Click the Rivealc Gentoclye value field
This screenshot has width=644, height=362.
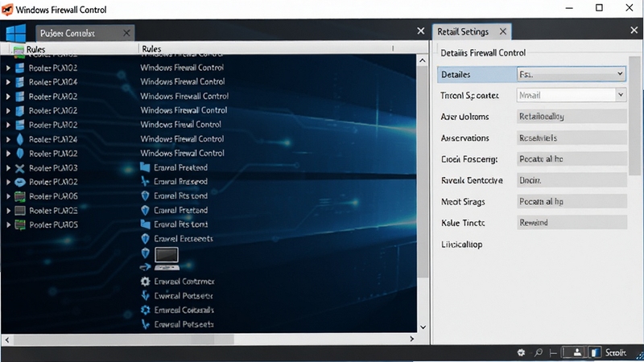(x=572, y=180)
